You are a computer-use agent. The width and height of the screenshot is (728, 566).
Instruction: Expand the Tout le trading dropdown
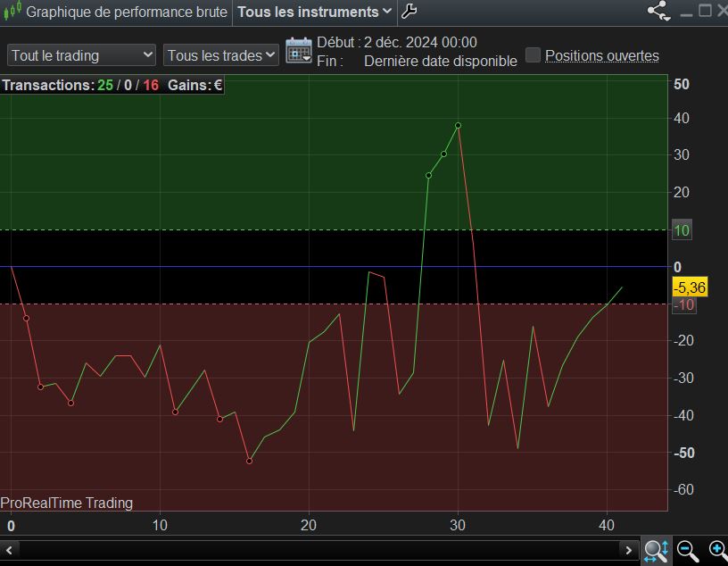pyautogui.click(x=82, y=55)
